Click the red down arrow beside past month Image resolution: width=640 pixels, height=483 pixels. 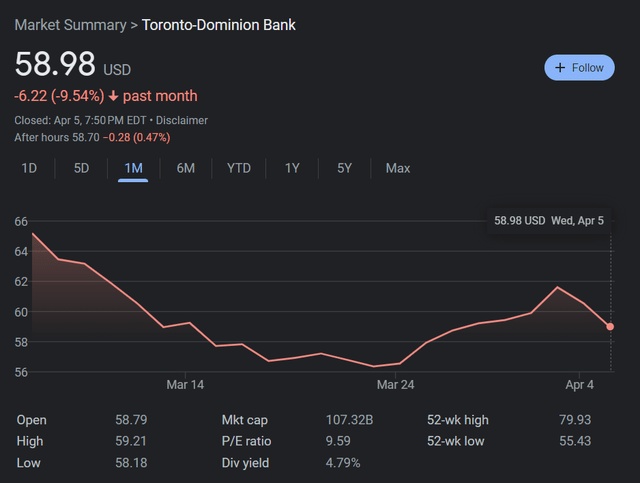(x=113, y=96)
